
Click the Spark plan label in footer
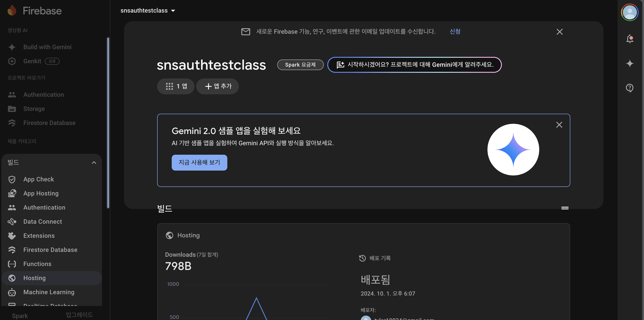pos(20,316)
